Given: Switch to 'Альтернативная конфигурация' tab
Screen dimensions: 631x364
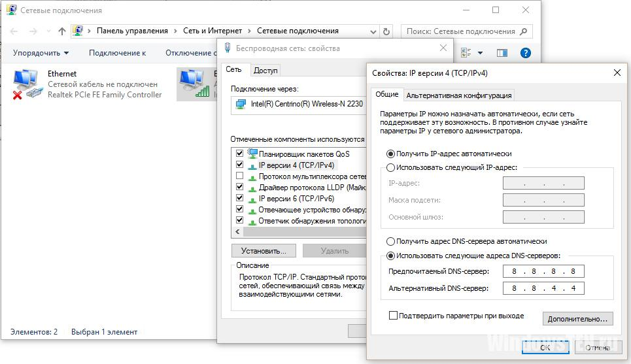Looking at the screenshot, I should [x=459, y=95].
